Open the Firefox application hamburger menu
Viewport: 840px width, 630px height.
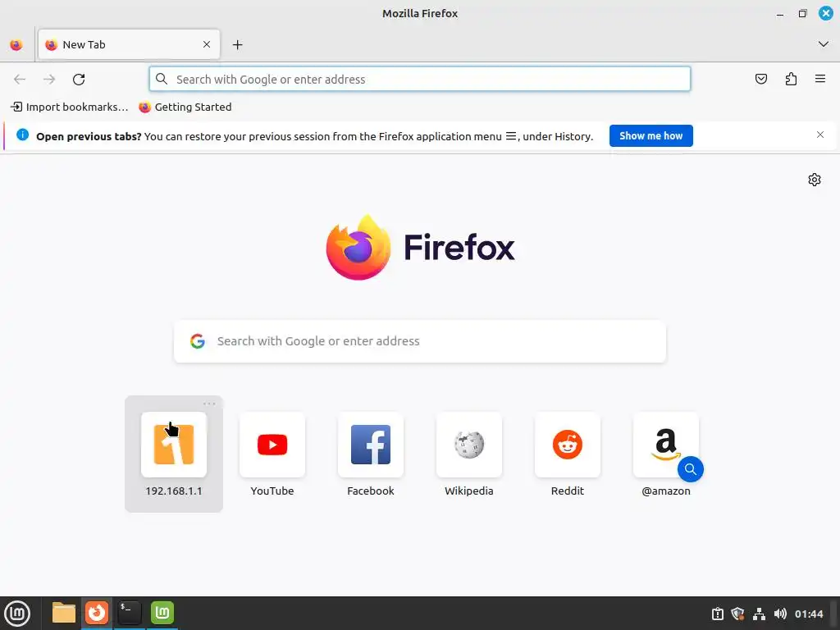[x=820, y=80]
